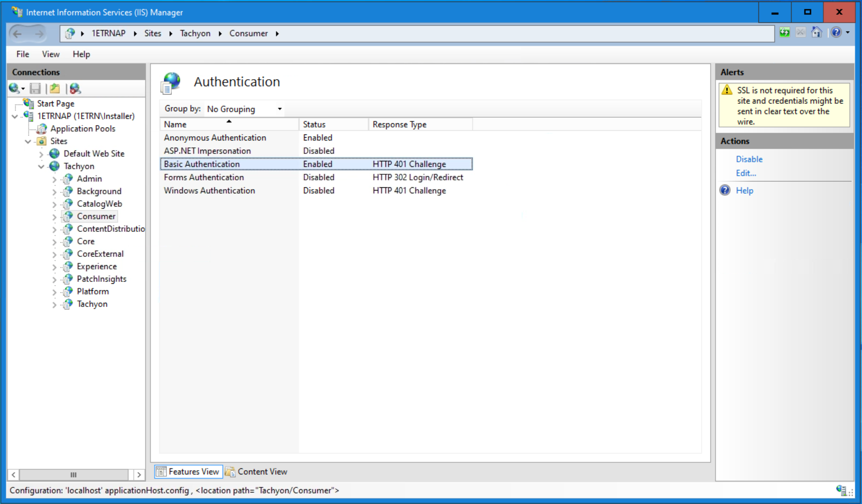Click the Connections horizontal scrollbar right arrow
Screen dimensions: 862x504
coord(139,475)
